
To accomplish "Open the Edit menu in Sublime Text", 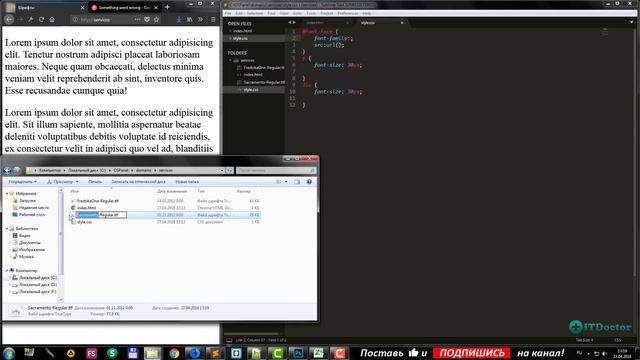I will click(x=239, y=13).
